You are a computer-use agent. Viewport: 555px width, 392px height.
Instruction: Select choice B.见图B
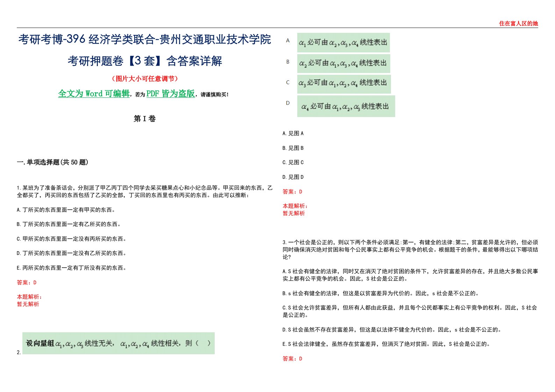tap(293, 148)
